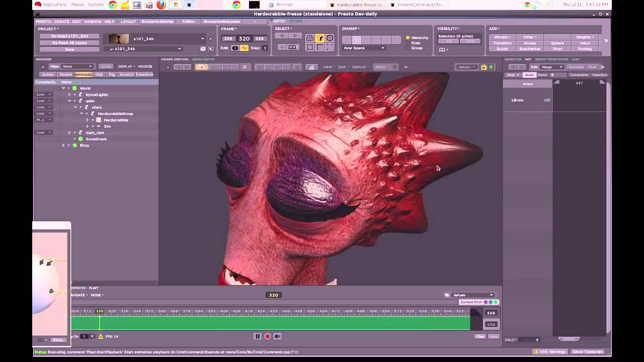
Task: Open the warnings indicator in status bar
Action: click(x=549, y=351)
